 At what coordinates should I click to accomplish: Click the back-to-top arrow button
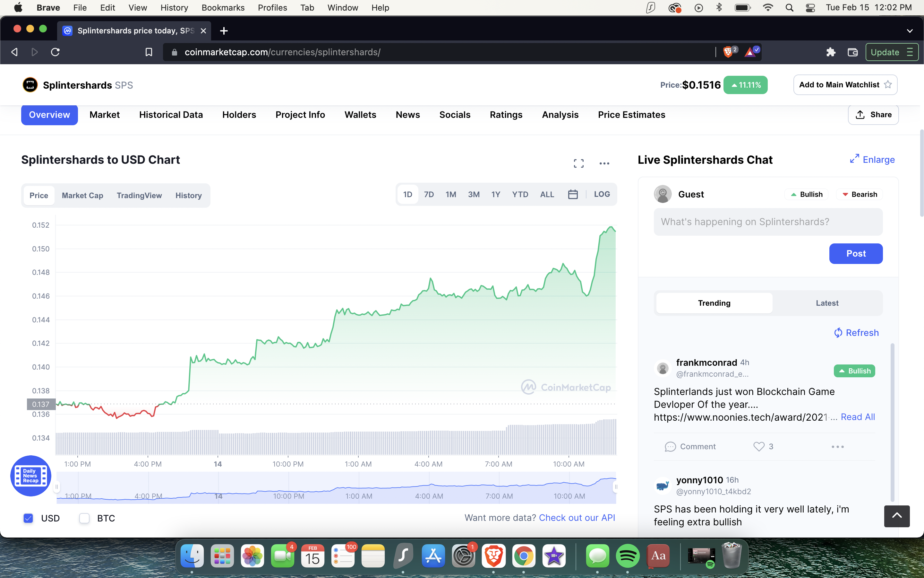point(897,516)
